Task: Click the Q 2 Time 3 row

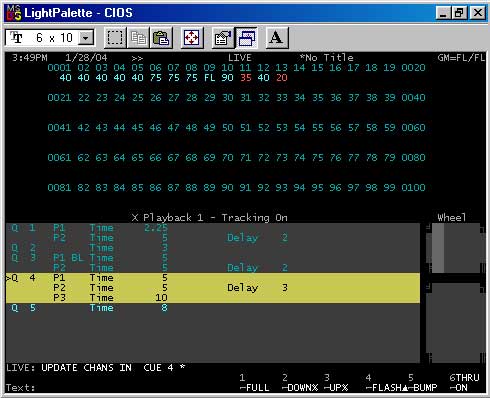Action: [x=213, y=248]
